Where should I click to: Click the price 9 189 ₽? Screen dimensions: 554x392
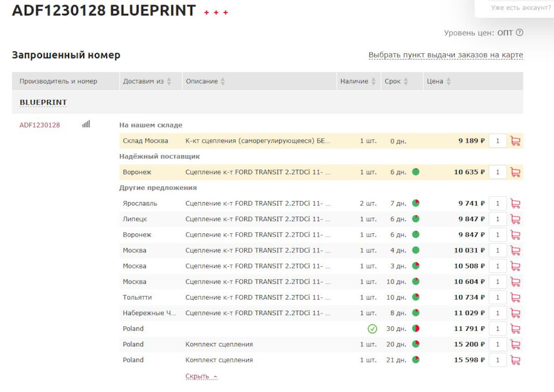pos(471,141)
